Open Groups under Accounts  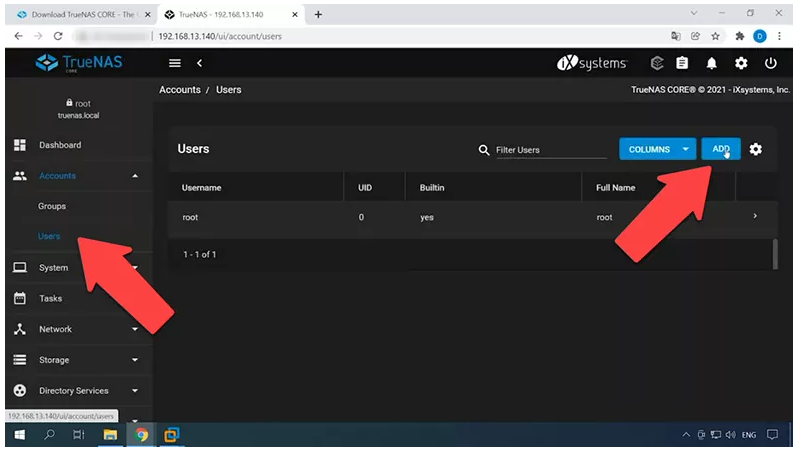[x=52, y=206]
